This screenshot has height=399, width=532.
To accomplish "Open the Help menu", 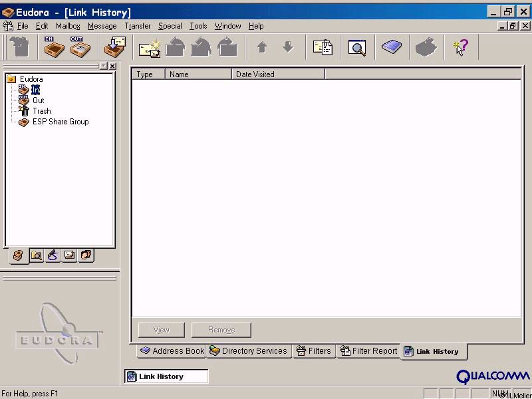I will pyautogui.click(x=256, y=26).
